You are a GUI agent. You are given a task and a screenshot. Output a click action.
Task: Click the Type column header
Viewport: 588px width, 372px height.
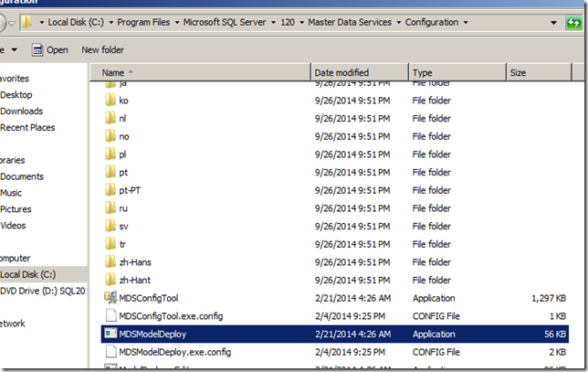pos(423,72)
